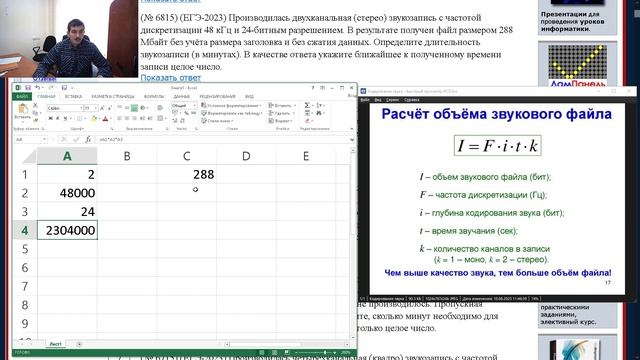Screen dimensions: 640x360
Task: Switch to the Data ribbon tab
Action: tap(182, 97)
